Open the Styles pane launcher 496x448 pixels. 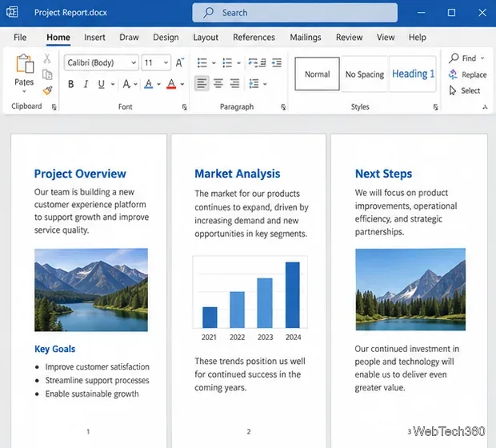point(435,107)
